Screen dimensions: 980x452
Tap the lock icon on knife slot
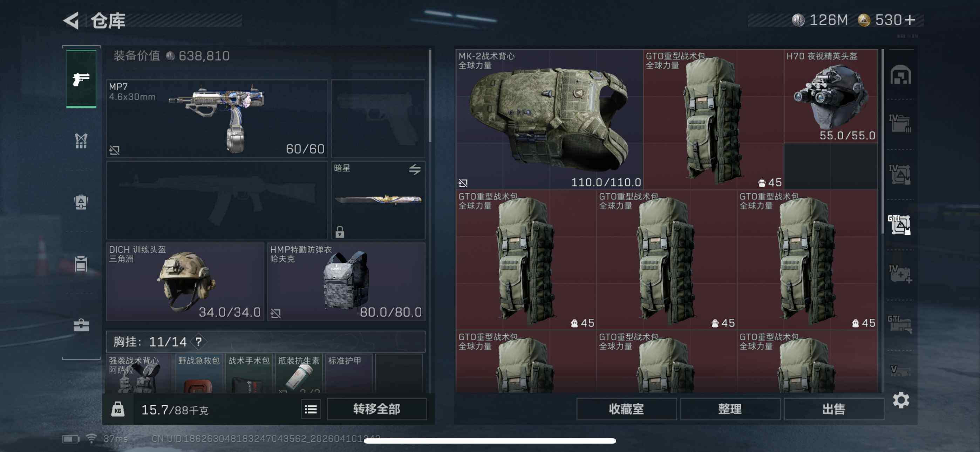click(340, 231)
